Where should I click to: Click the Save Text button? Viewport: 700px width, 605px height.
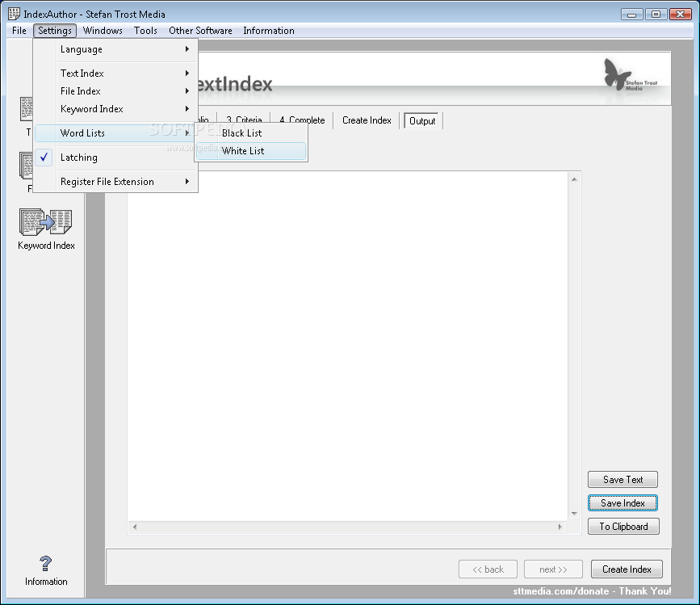[622, 480]
